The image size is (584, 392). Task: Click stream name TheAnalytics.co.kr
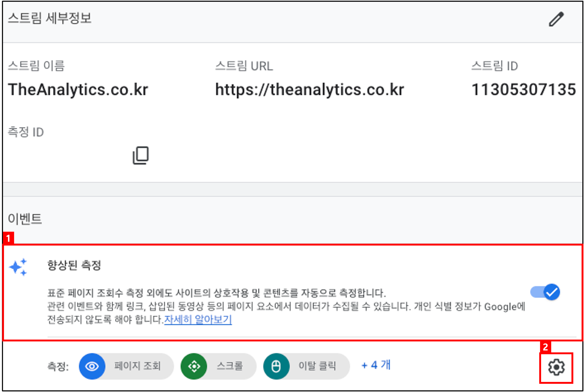78,89
